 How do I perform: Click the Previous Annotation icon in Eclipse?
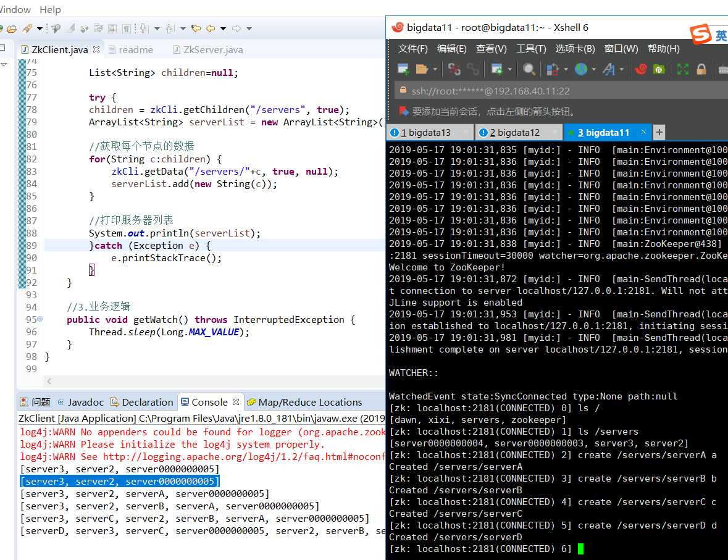pos(170,29)
